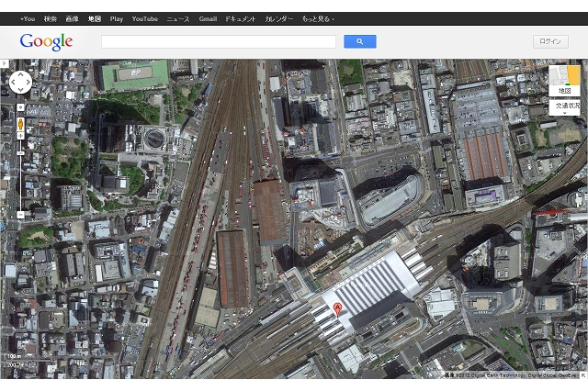Open カレンダー calendar in the top bar
Image resolution: width=588 pixels, height=391 pixels.
(x=279, y=18)
